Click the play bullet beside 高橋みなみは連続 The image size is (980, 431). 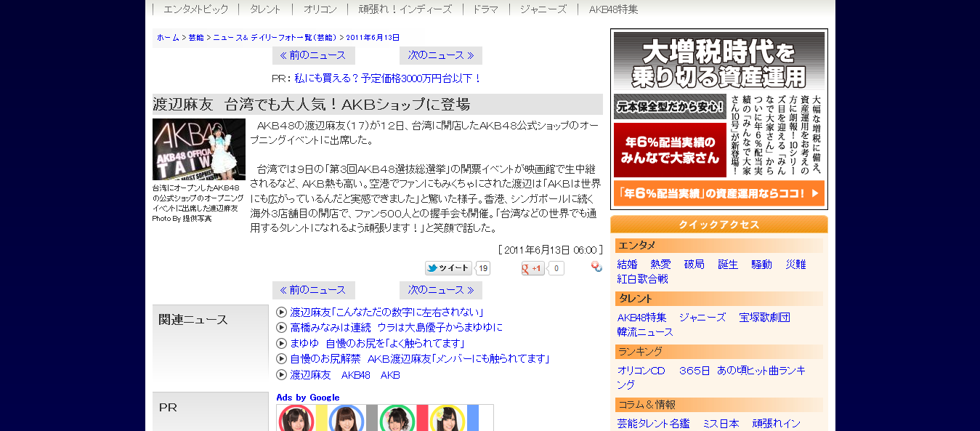tap(282, 328)
